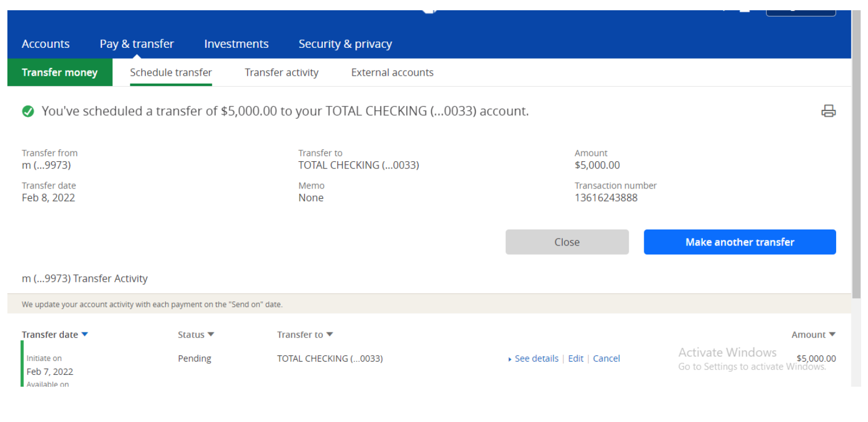Switch to Schedule transfer tab
Screen dimensions: 868x422
tap(171, 72)
